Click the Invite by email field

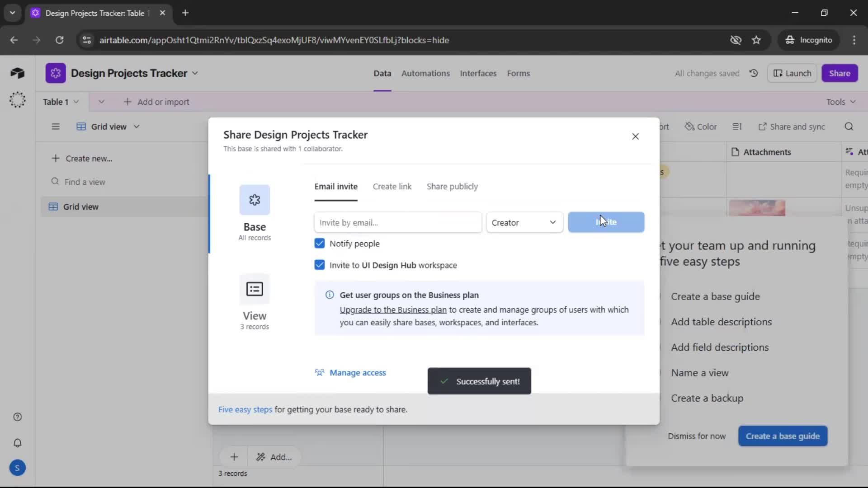397,222
